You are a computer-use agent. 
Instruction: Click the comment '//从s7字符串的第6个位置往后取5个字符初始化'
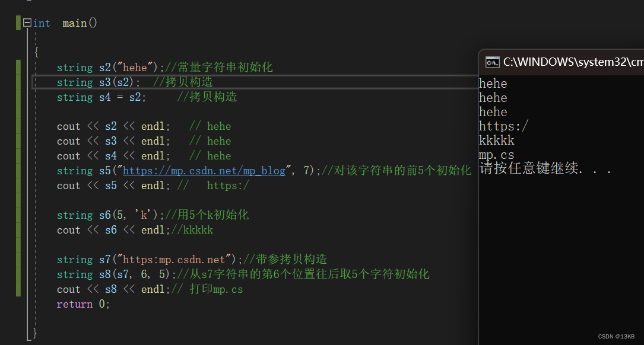[303, 274]
